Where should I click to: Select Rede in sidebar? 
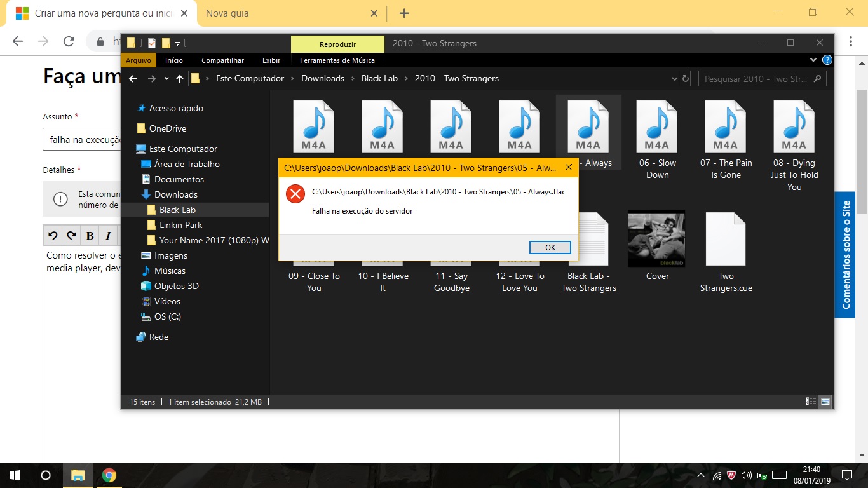click(x=158, y=337)
